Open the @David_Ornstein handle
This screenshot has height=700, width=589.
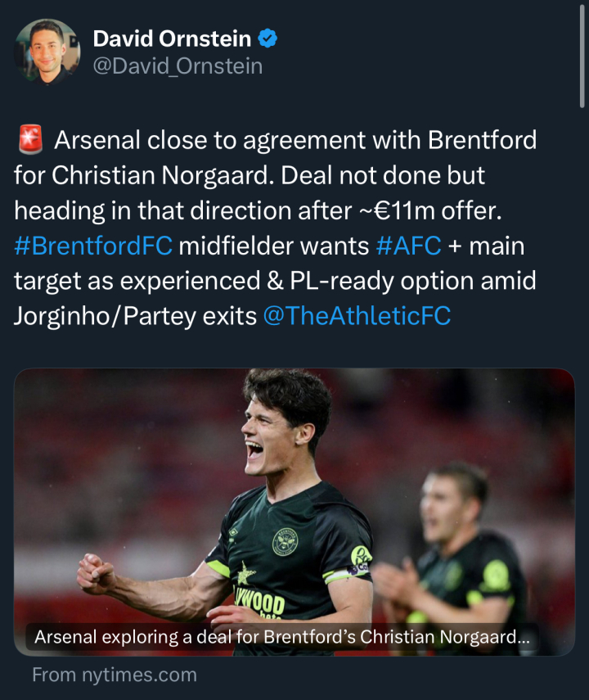tap(178, 66)
